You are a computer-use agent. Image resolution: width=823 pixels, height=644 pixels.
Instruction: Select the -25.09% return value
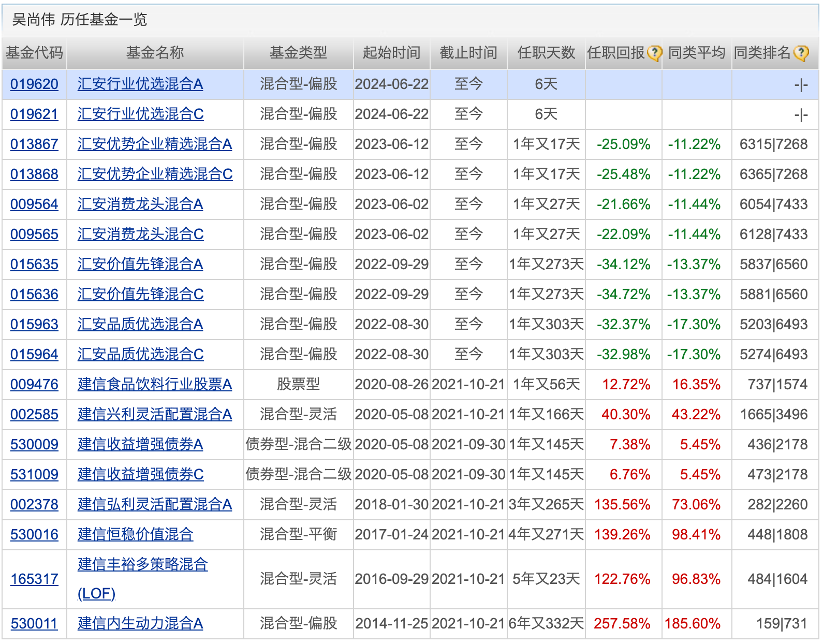[624, 144]
